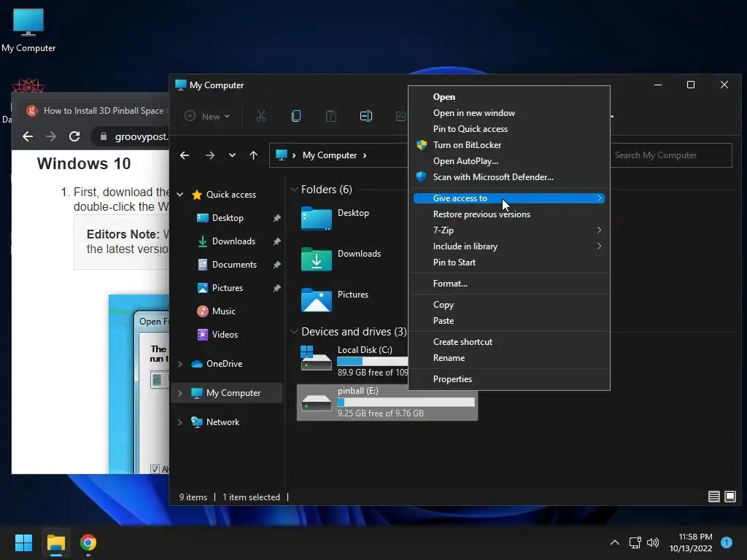747x560 pixels.
Task: Open Include in library submenu
Action: [509, 246]
